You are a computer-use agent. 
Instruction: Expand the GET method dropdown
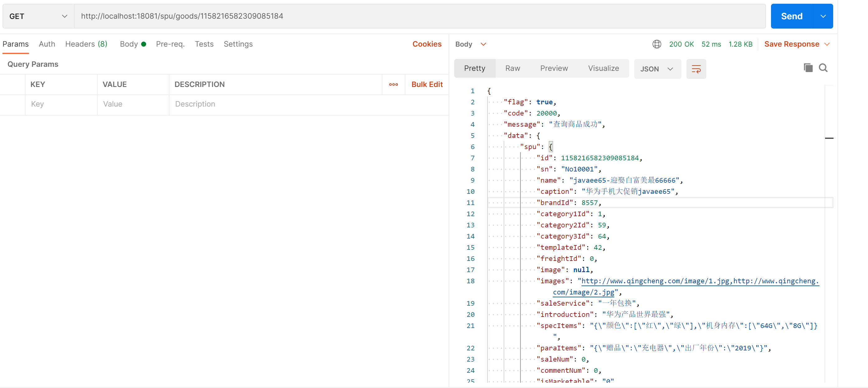[x=38, y=16]
